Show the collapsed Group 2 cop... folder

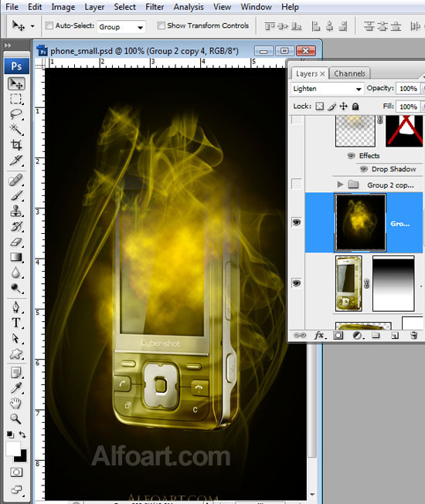pos(296,184)
